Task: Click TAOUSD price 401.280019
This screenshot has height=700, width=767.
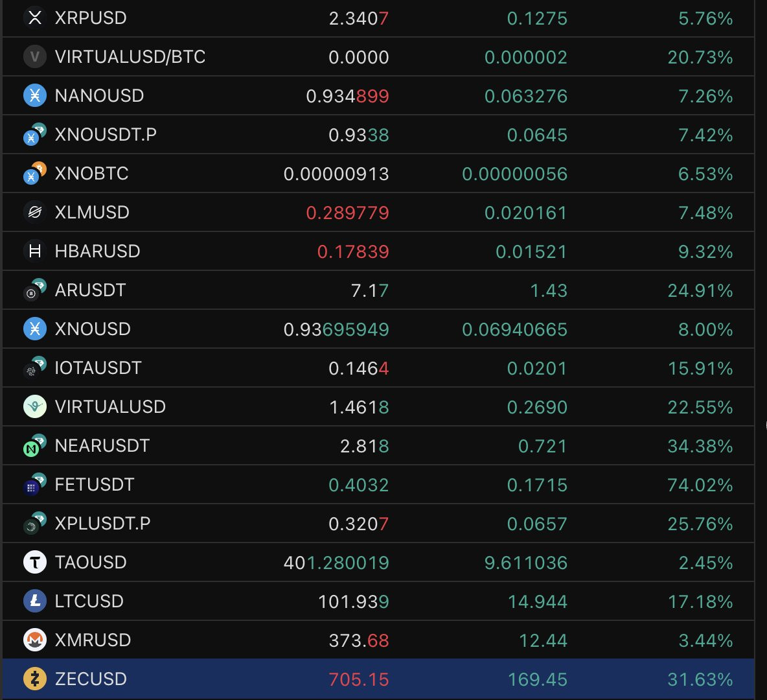Action: pos(336,563)
